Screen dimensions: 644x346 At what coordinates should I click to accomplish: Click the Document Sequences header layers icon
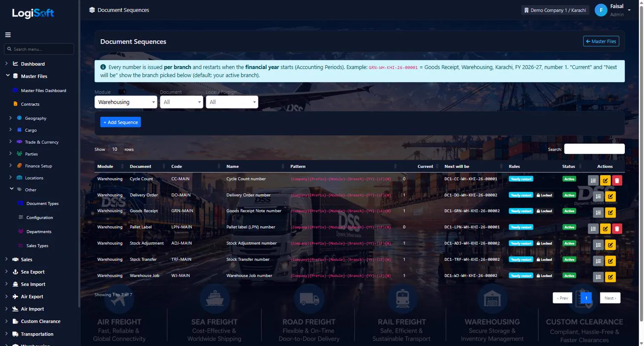(92, 10)
